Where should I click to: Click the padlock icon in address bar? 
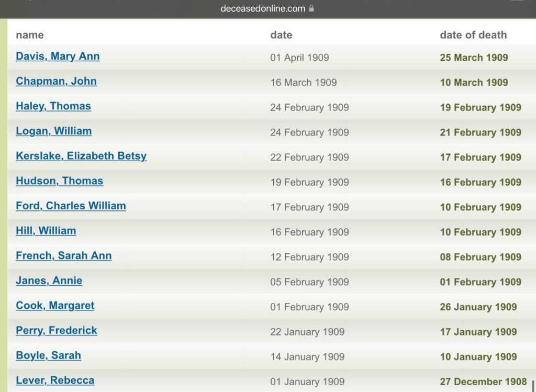pos(312,8)
